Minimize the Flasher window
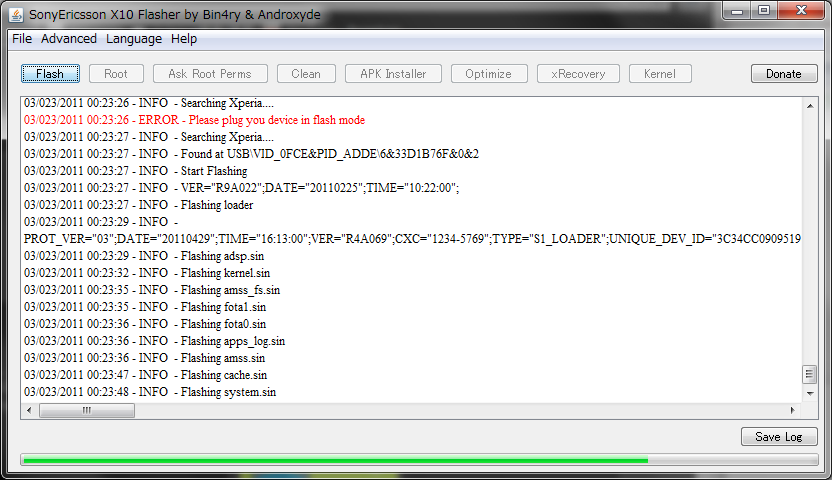The width and height of the screenshot is (832, 480). tap(737, 11)
